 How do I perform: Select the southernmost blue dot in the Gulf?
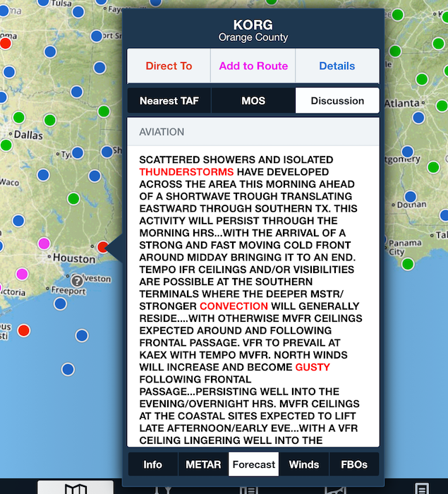[x=68, y=369]
